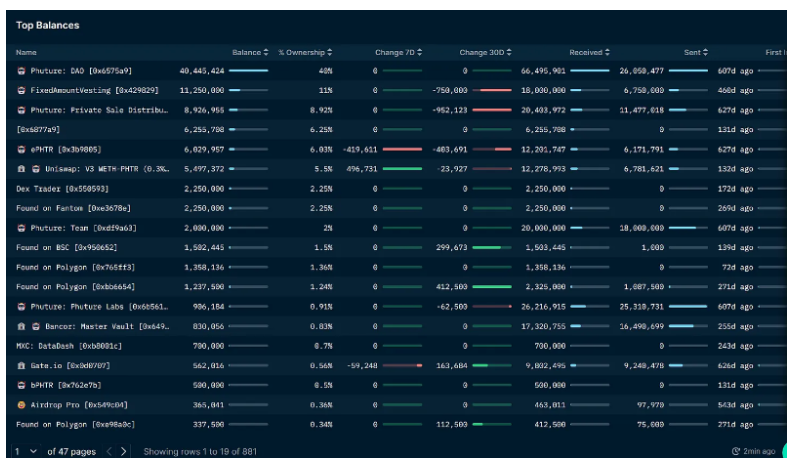Click the 66,495,901 Received value
Viewport: 791px width, 463px height.
(543, 71)
